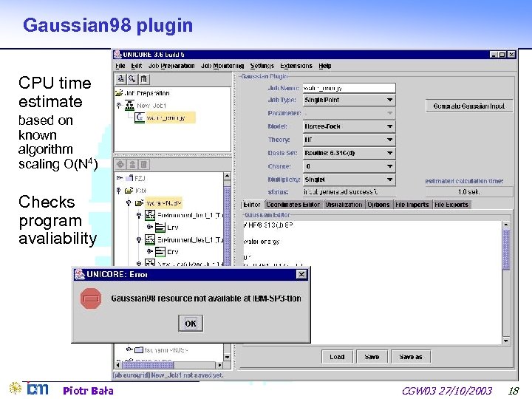Switch to the Editor tab

(x=252, y=205)
